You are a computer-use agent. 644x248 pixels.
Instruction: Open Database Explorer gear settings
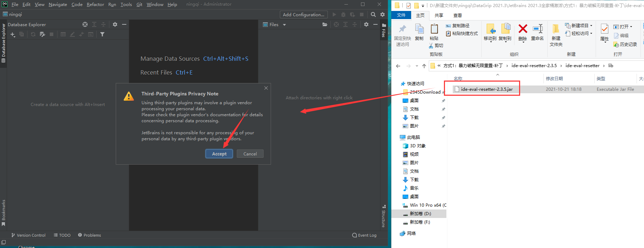pyautogui.click(x=115, y=24)
